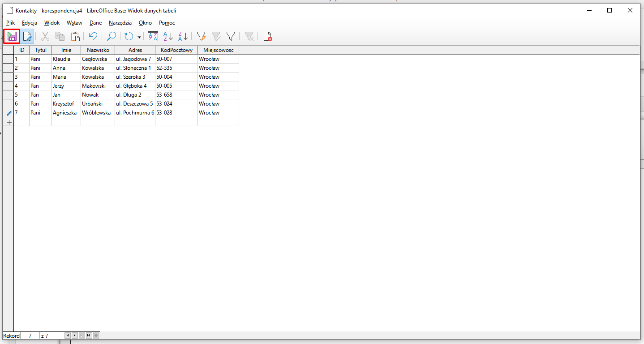This screenshot has height=344, width=644.
Task: Delete record with red-x document icon
Action: tap(268, 36)
